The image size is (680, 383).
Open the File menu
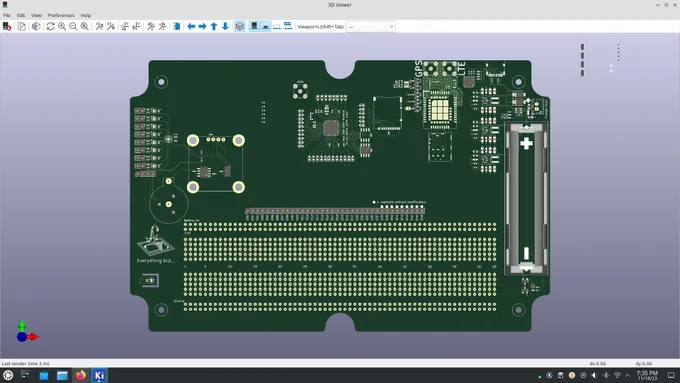[7, 15]
